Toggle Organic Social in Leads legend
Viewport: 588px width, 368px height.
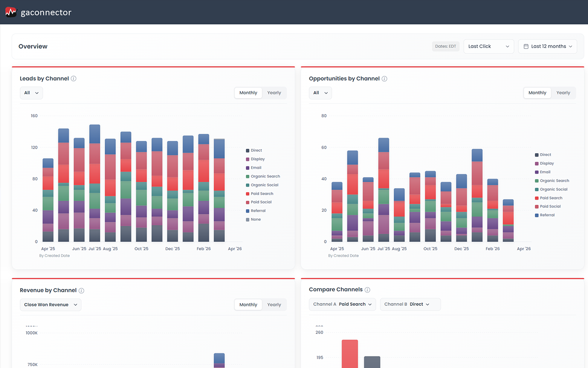(262, 185)
